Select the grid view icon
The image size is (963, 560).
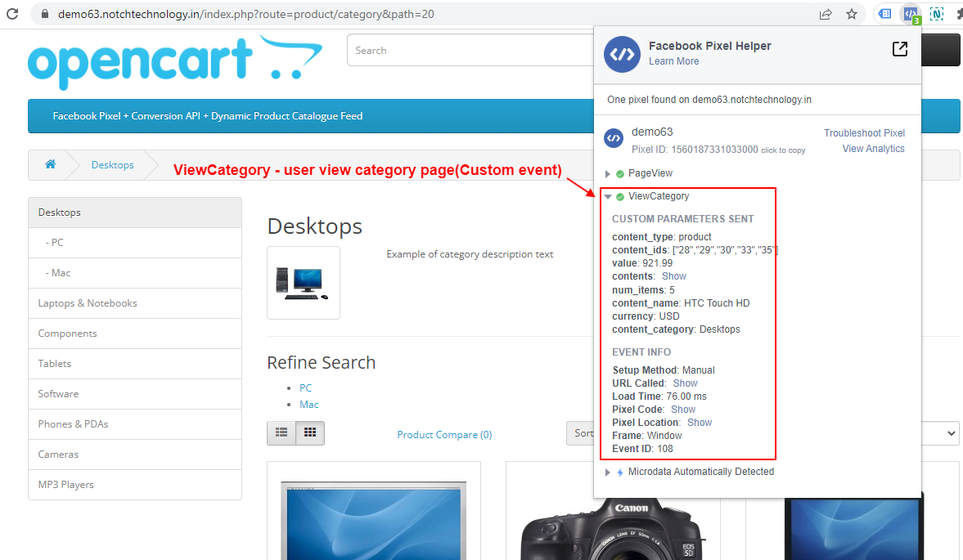click(x=309, y=433)
